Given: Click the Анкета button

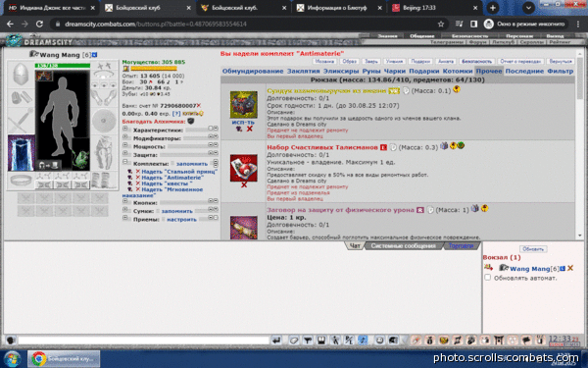Looking at the screenshot, I should click(446, 61).
